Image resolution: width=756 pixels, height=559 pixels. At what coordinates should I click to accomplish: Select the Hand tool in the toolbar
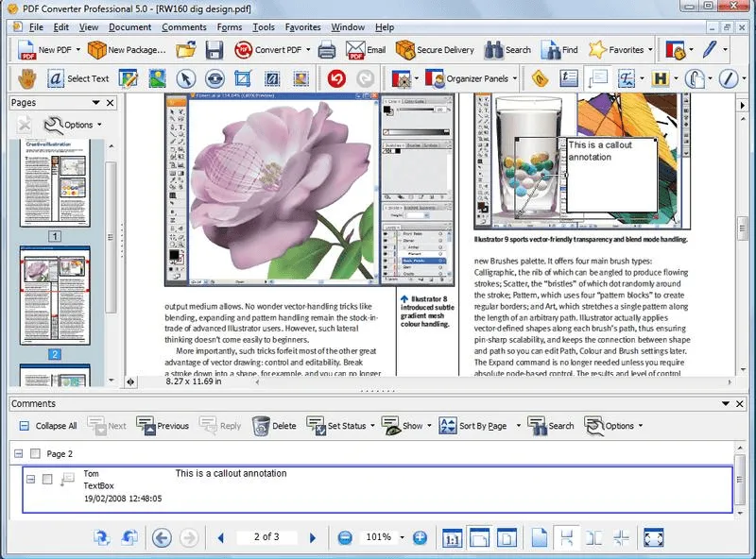(x=26, y=78)
